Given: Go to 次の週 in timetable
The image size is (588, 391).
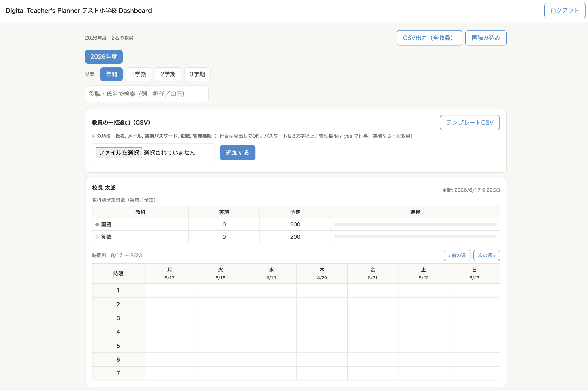Looking at the screenshot, I should 487,255.
